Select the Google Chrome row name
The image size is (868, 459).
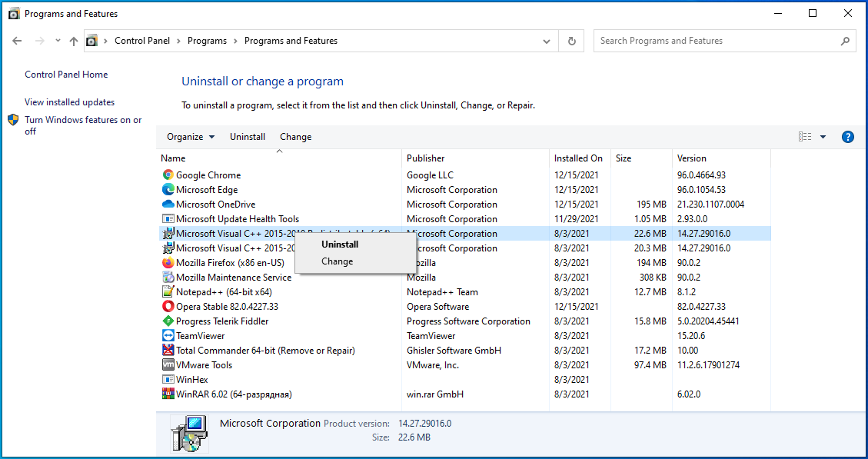pyautogui.click(x=208, y=175)
